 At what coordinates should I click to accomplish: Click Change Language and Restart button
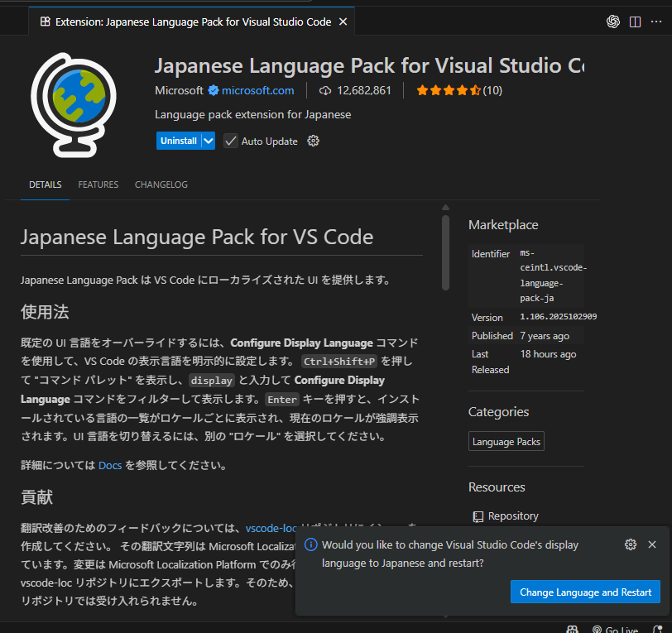[585, 592]
